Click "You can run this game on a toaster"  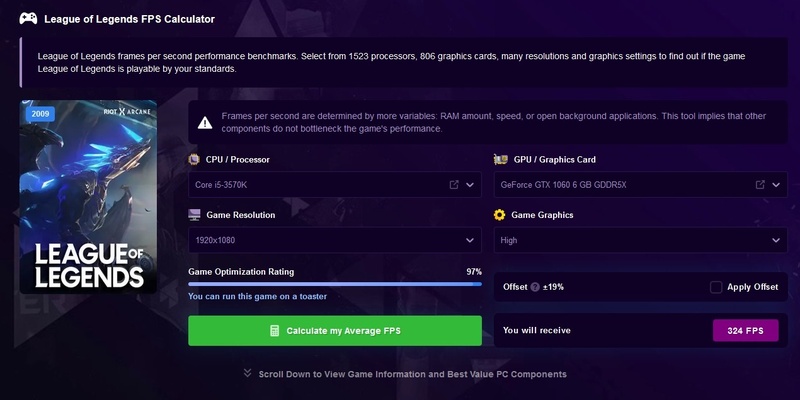click(258, 296)
